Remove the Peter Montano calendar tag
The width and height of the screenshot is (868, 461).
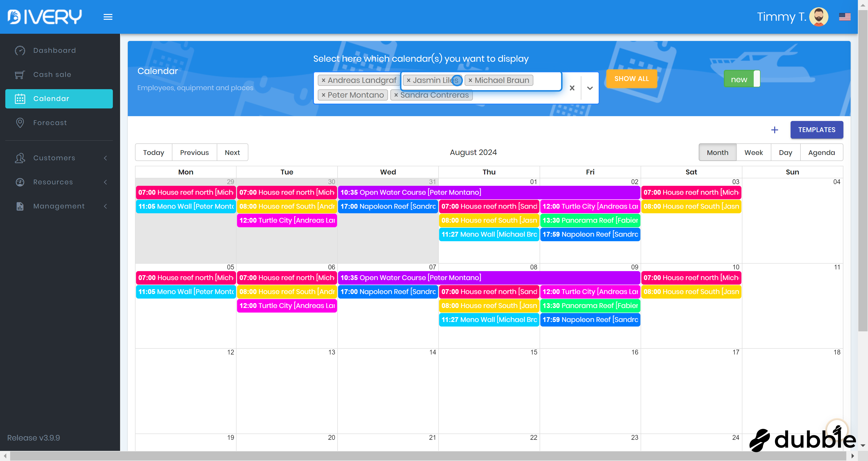323,95
